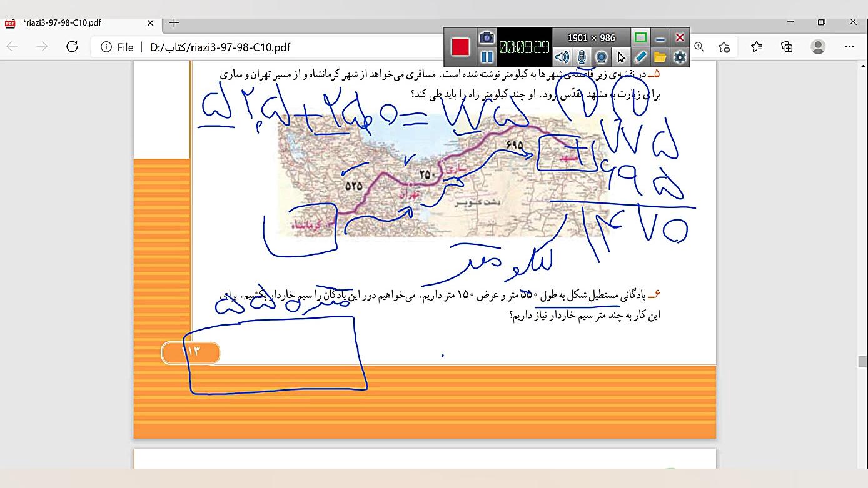Go forward to the next page
The height and width of the screenshot is (488, 868).
42,47
